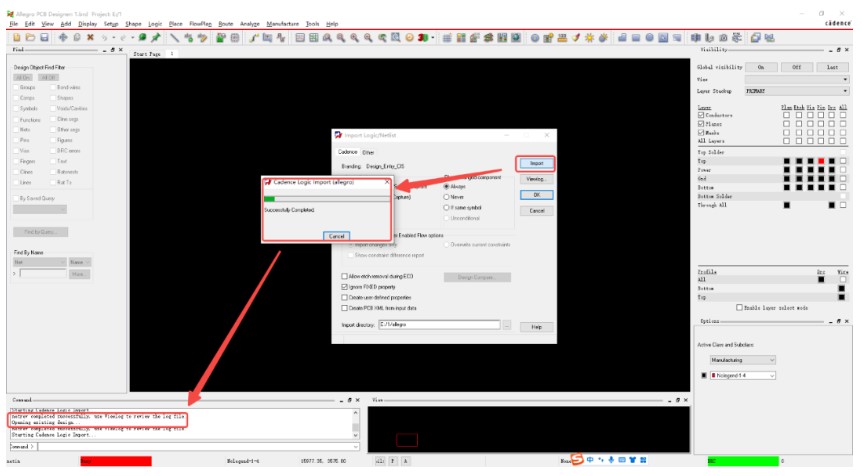Open the Route menu
Screen dimensions: 862x476
coord(225,24)
